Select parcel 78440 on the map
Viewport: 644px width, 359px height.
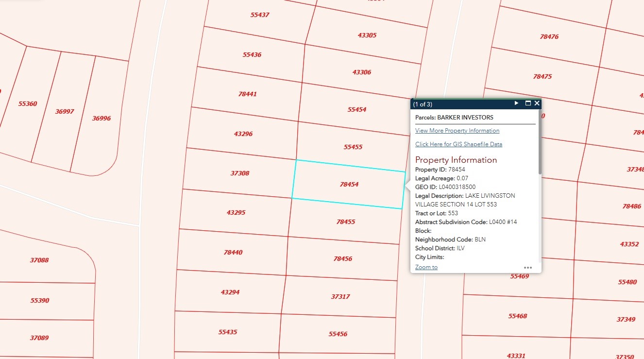tap(233, 252)
